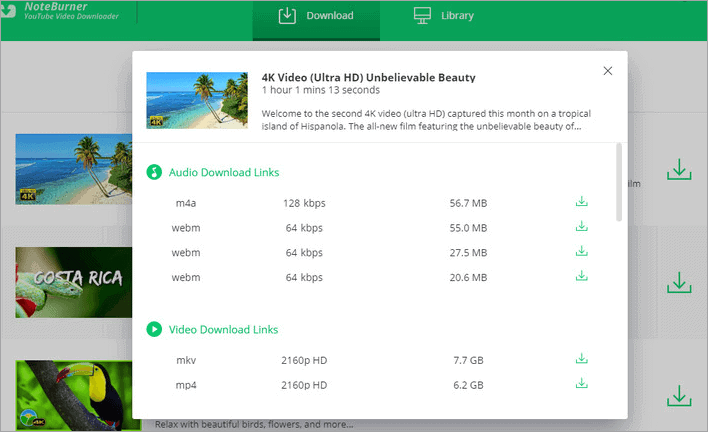Select the toucan bird video thumbnail
The width and height of the screenshot is (708, 432).
pos(74,395)
